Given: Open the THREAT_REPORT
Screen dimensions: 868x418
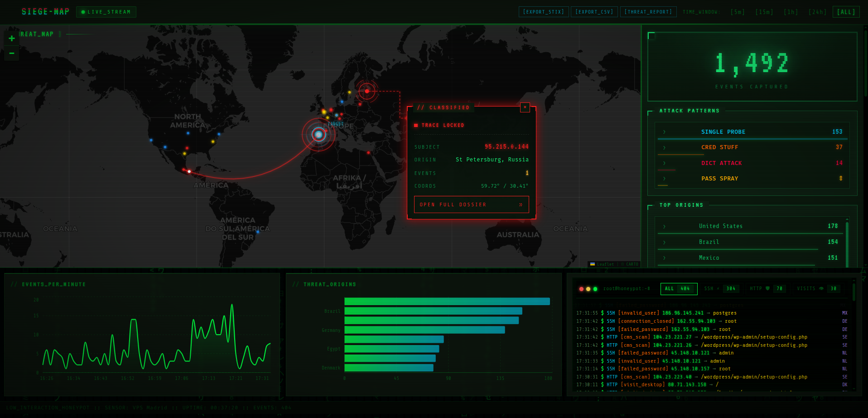Looking at the screenshot, I should (648, 12).
